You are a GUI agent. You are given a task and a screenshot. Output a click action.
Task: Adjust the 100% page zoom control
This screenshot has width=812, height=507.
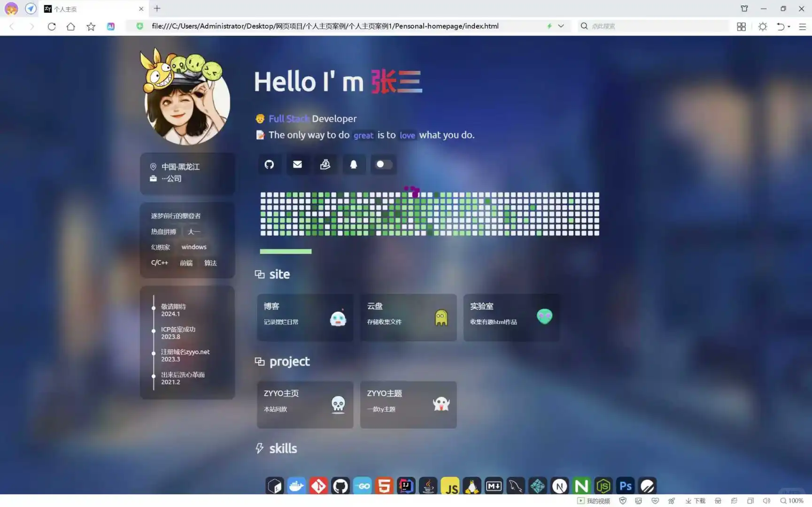791,501
